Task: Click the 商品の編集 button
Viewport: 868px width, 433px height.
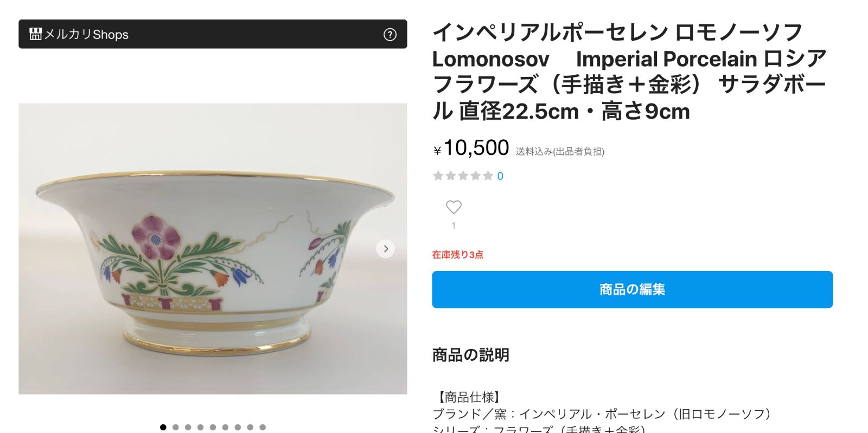Action: [x=631, y=289]
